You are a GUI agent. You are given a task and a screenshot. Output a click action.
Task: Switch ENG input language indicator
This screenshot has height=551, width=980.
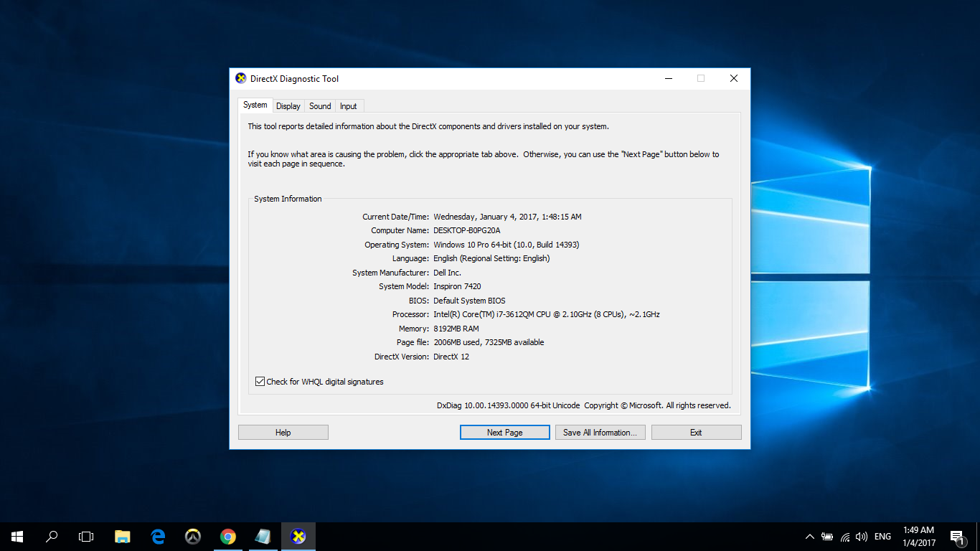(883, 536)
